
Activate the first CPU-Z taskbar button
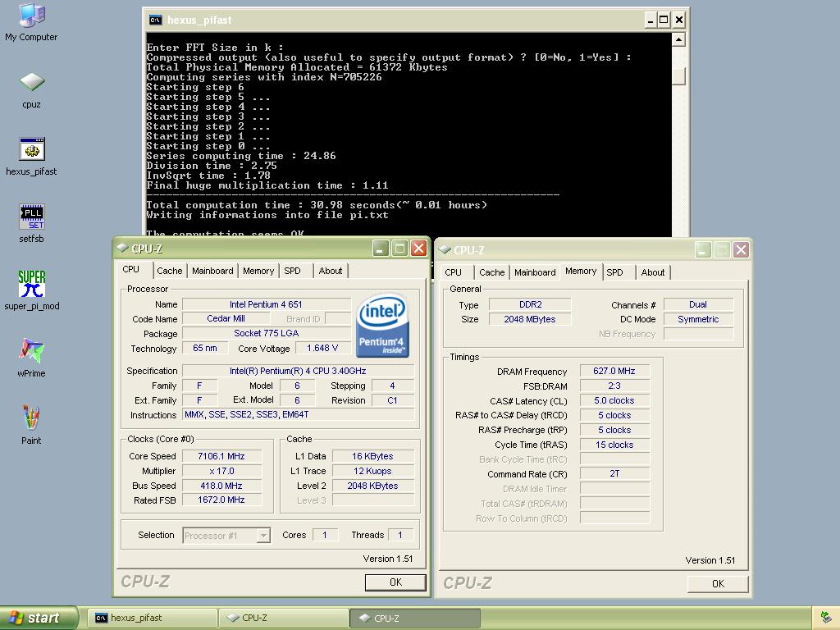[284, 618]
